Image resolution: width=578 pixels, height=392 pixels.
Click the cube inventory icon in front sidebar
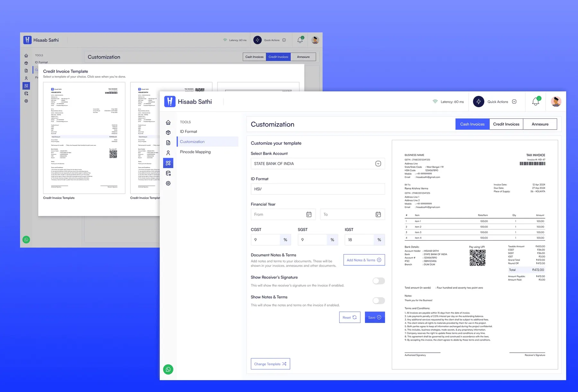coord(168,132)
